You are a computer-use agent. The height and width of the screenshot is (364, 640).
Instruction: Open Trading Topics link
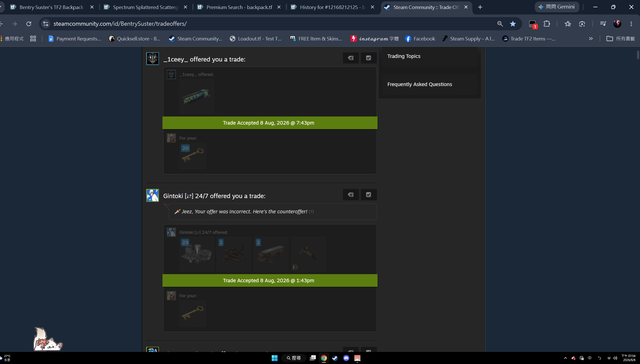404,56
